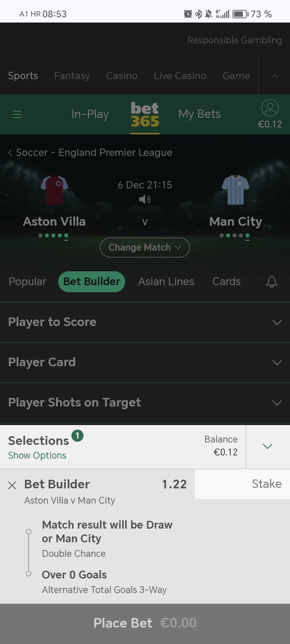290x644 pixels.
Task: Go back via Soccer - England Premier League arrow
Action: [10, 153]
